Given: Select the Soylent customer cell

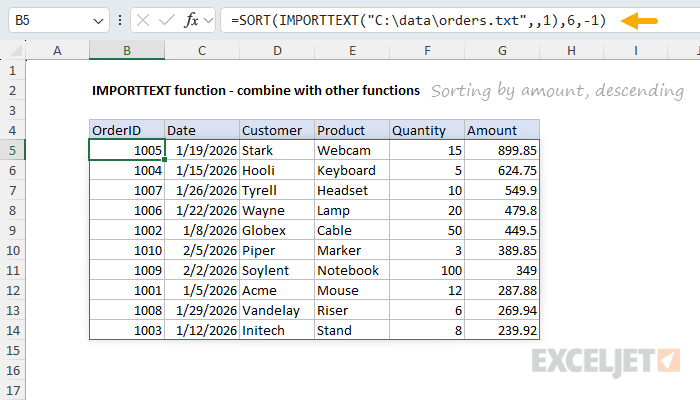Looking at the screenshot, I should coord(277,271).
